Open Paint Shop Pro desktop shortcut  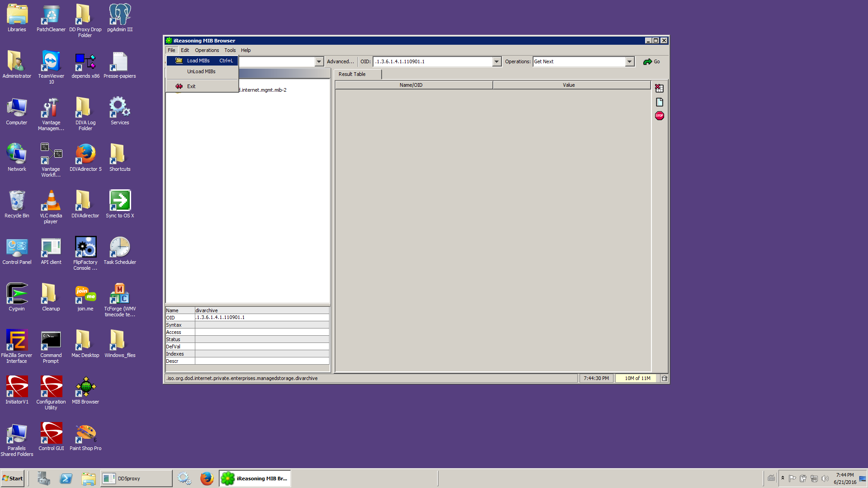(85, 437)
